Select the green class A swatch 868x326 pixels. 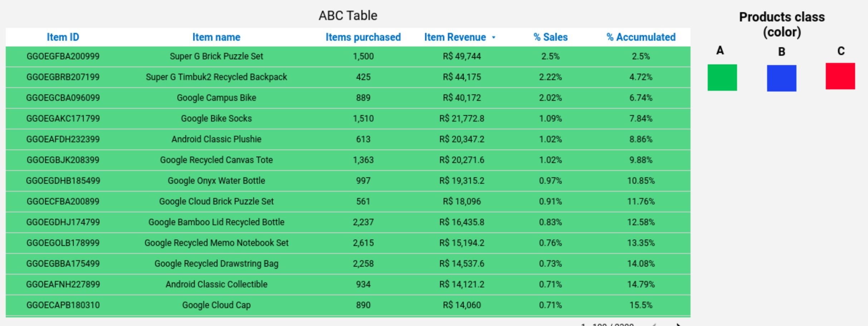coord(722,78)
